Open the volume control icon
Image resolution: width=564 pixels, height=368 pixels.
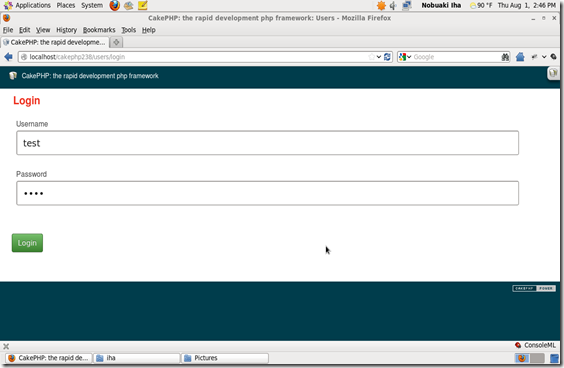393,5
